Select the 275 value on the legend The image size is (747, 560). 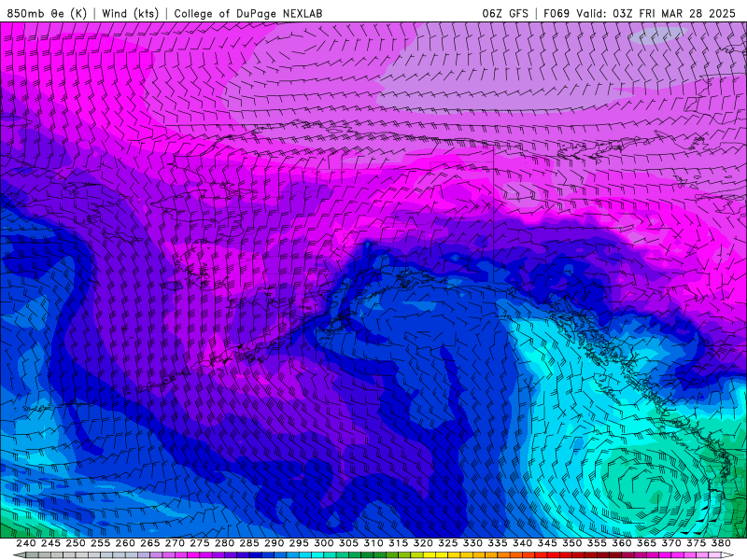(x=199, y=543)
